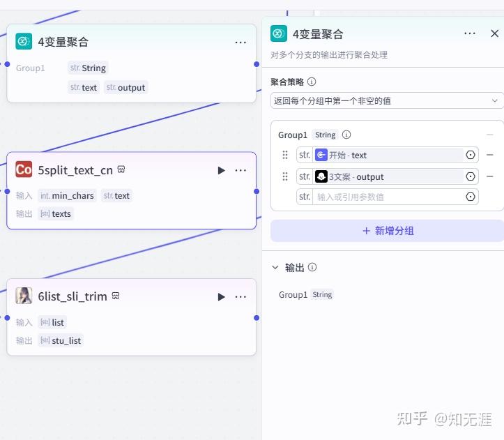This screenshot has height=440, width=504.
Task: Open the 聚合策略 dropdown
Action: click(387, 100)
